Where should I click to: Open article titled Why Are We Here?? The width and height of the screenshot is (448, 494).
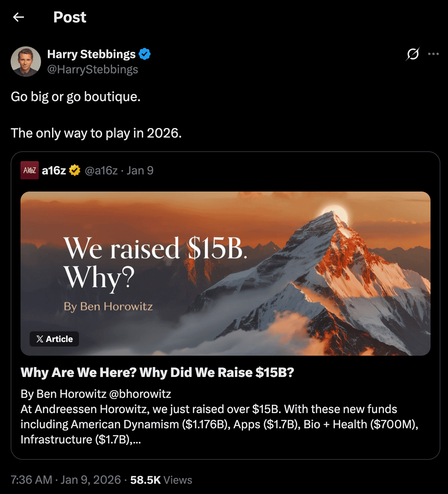point(157,372)
